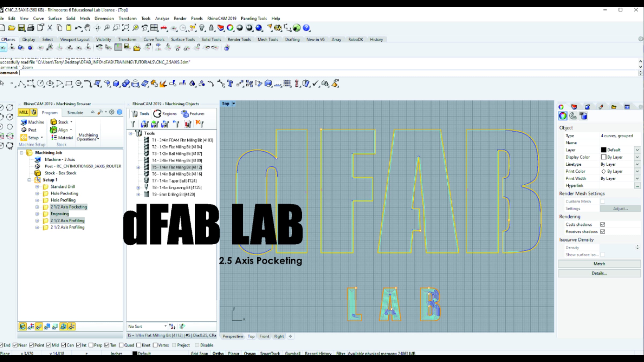
Task: Click the Details... button
Action: click(599, 273)
